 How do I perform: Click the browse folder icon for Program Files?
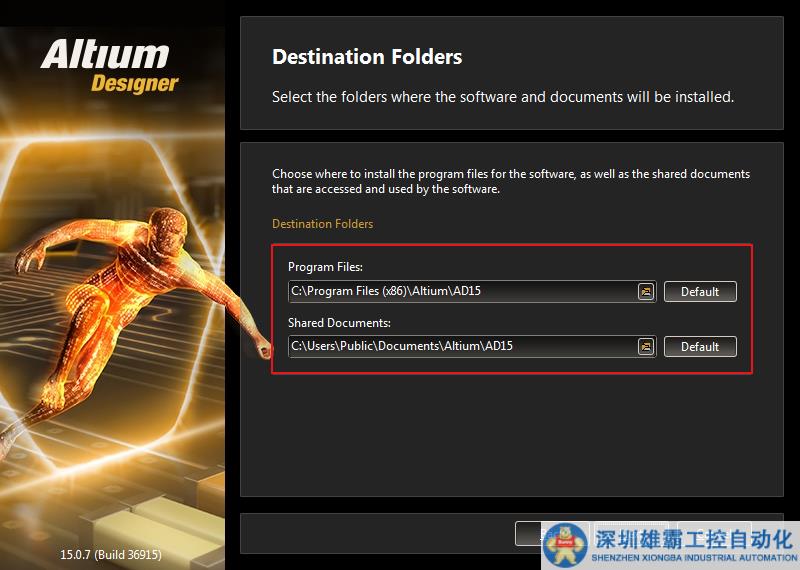(646, 292)
